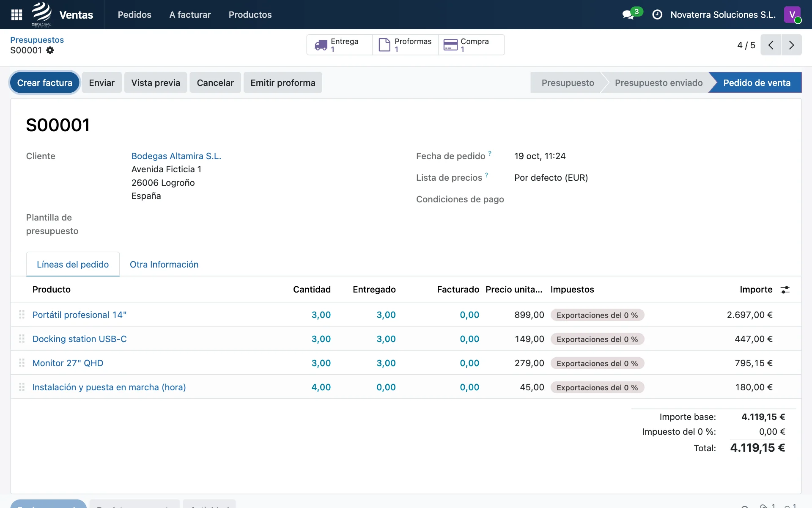Click the Ventas app title
This screenshot has width=812, height=508.
click(76, 15)
